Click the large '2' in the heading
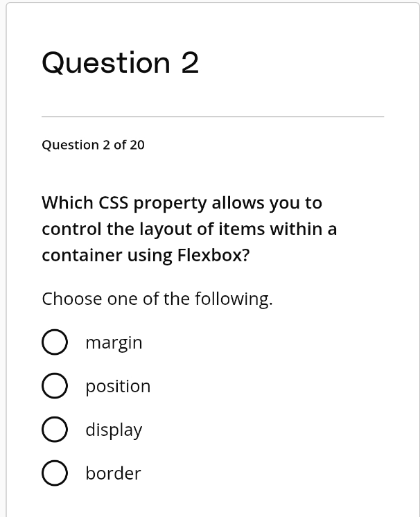 190,62
